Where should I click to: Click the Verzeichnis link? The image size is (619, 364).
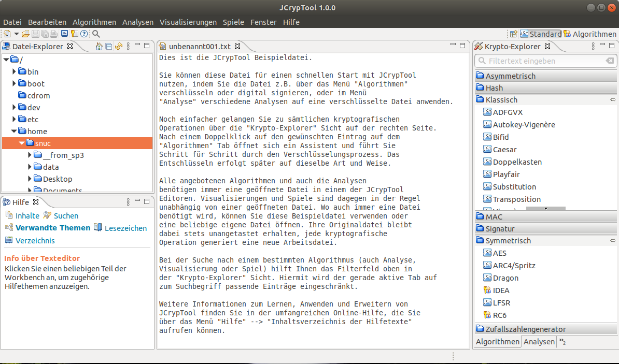35,241
